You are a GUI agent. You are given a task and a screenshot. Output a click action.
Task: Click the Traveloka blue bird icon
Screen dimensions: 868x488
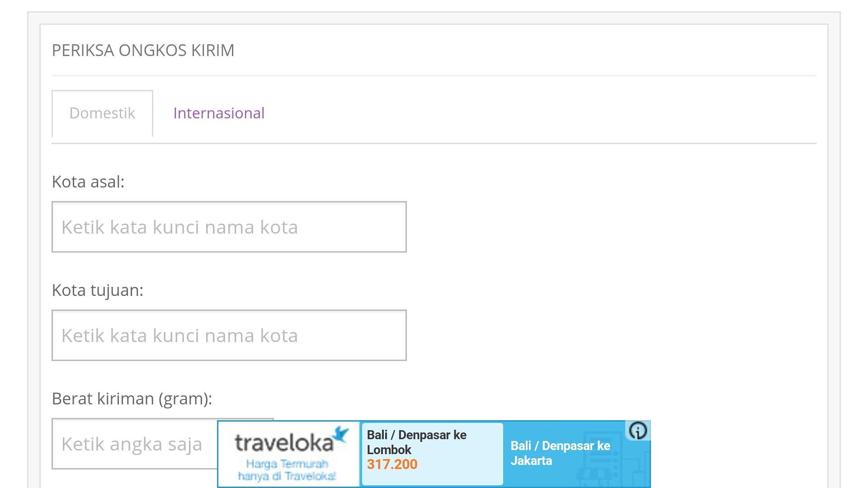(x=341, y=435)
